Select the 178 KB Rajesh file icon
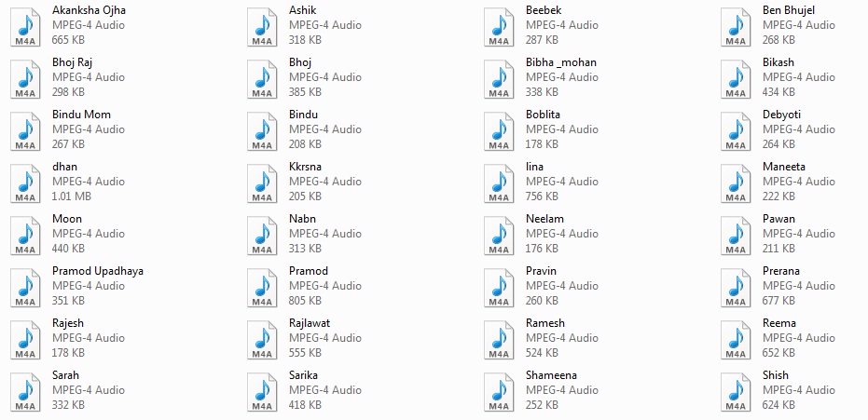 [x=25, y=340]
